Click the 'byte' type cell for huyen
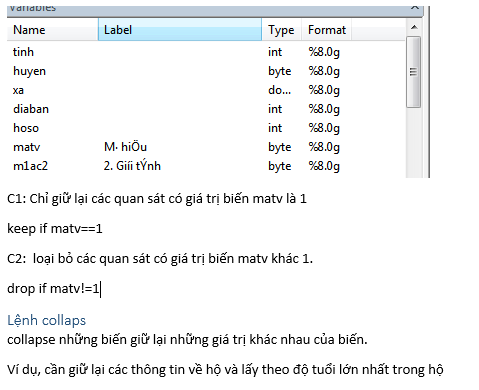479x390 pixels. point(280,71)
